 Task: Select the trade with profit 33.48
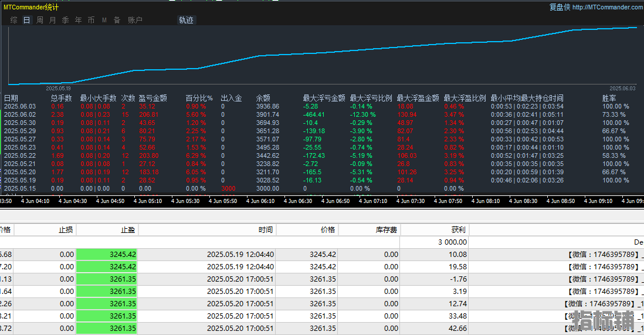pyautogui.click(x=457, y=316)
